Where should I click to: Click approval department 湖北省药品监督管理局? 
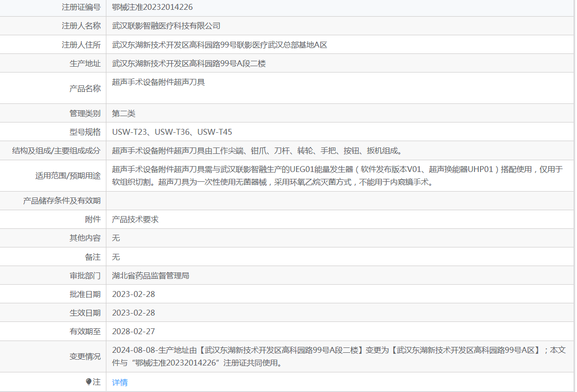pos(151,276)
